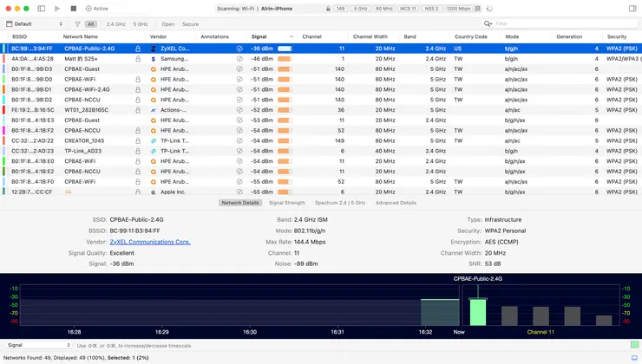Image resolution: width=642 pixels, height=364 pixels.
Task: Click the lock icon in the scan status bar
Action: click(328, 9)
